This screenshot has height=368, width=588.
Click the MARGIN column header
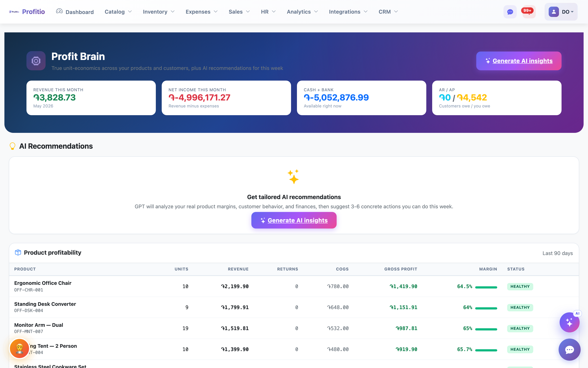tap(488, 269)
